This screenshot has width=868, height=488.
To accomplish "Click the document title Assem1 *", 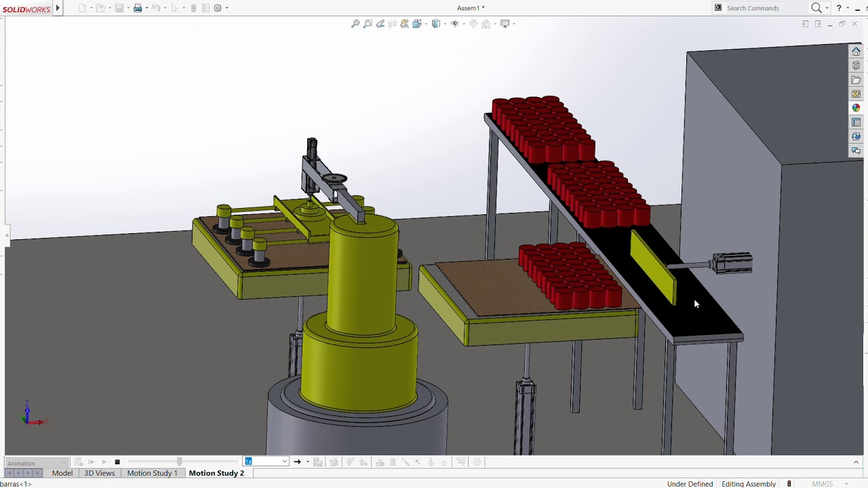I will point(471,8).
